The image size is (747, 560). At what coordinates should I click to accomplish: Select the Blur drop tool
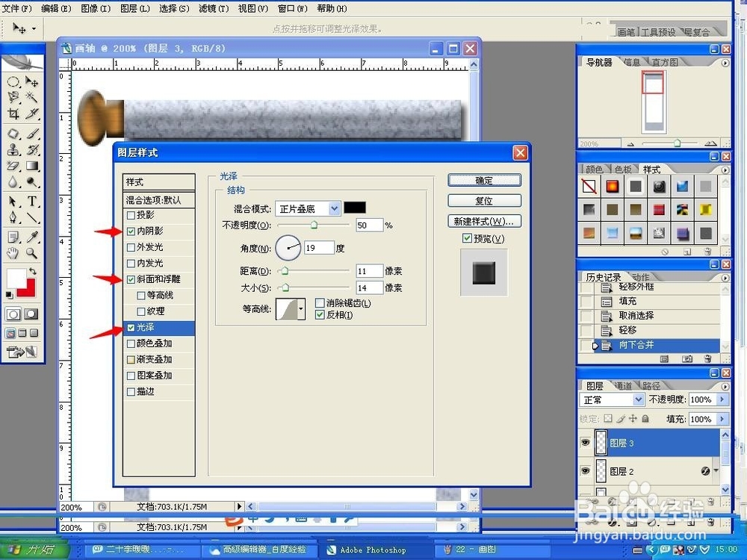click(x=13, y=182)
